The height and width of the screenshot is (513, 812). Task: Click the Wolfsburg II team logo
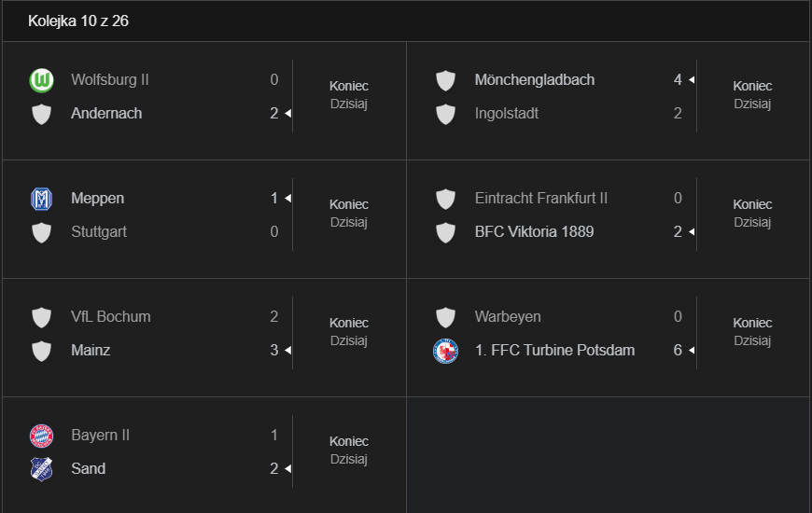41,80
